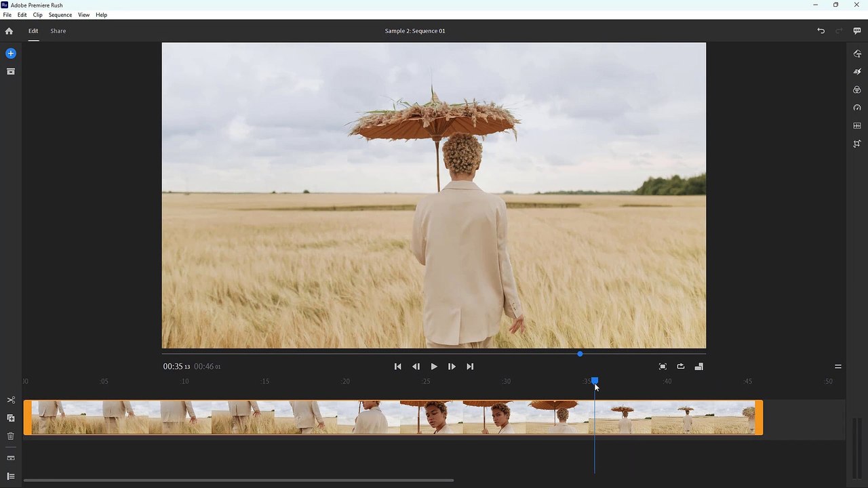Click the clip's right orange trim handle
Screen dimensions: 868x488
[759, 418]
